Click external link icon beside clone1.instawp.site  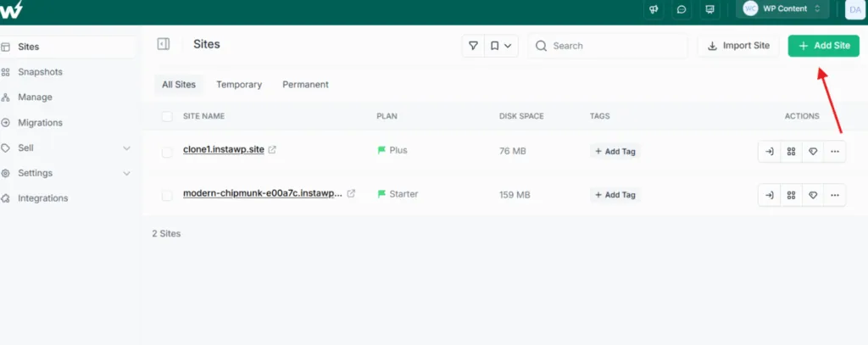pyautogui.click(x=272, y=149)
